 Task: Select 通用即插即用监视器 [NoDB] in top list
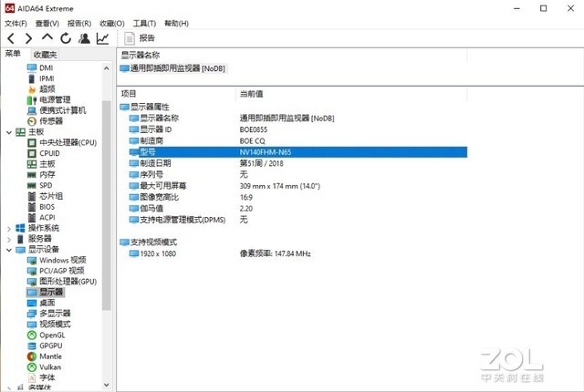click(172, 68)
